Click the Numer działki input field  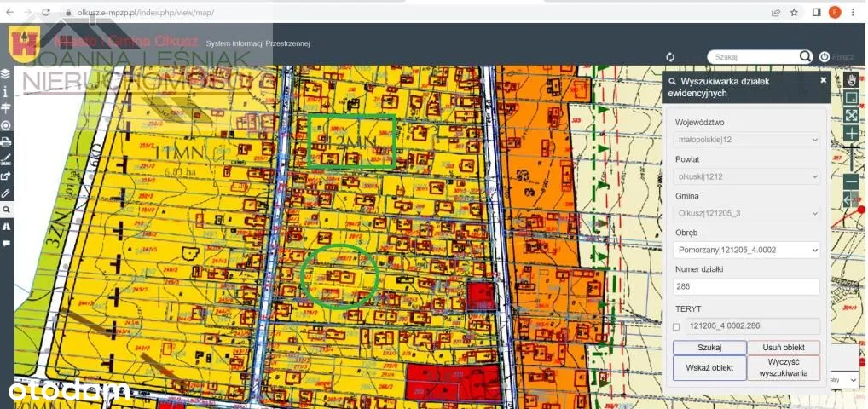point(747,287)
